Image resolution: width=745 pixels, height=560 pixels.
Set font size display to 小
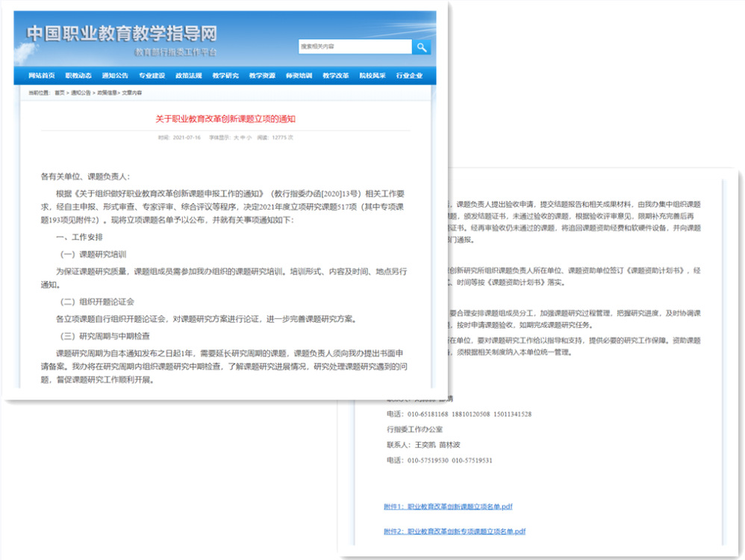(249, 138)
